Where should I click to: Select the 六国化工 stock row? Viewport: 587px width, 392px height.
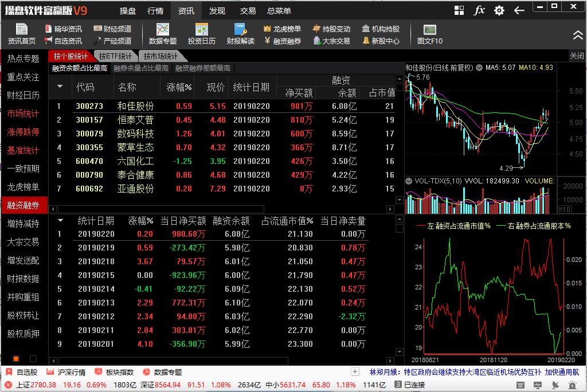pyautogui.click(x=222, y=161)
